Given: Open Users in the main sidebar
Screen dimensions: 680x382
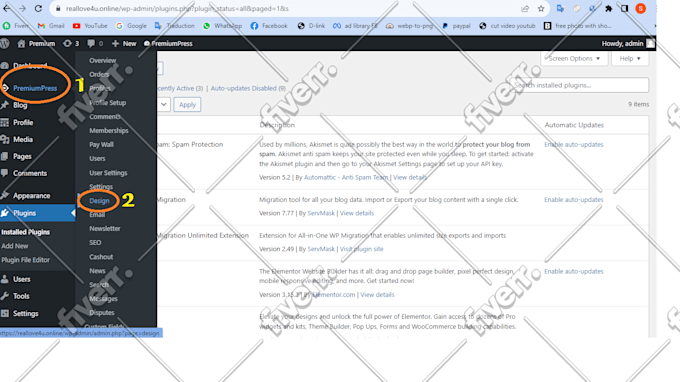Looking at the screenshot, I should pos(21,279).
